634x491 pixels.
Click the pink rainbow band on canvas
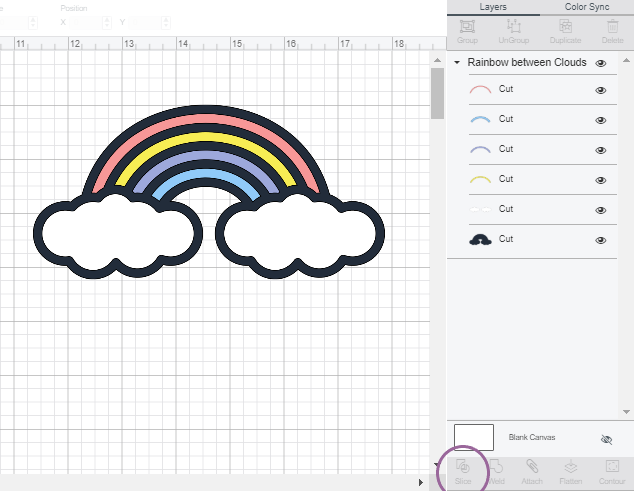click(x=205, y=118)
